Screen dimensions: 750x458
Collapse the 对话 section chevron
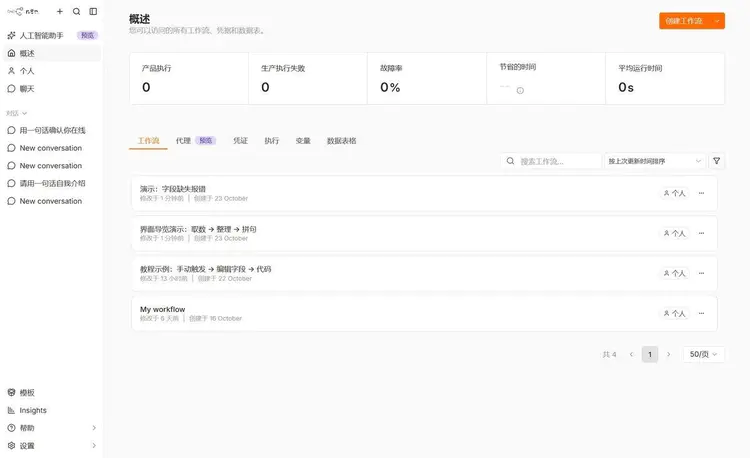[x=24, y=113]
